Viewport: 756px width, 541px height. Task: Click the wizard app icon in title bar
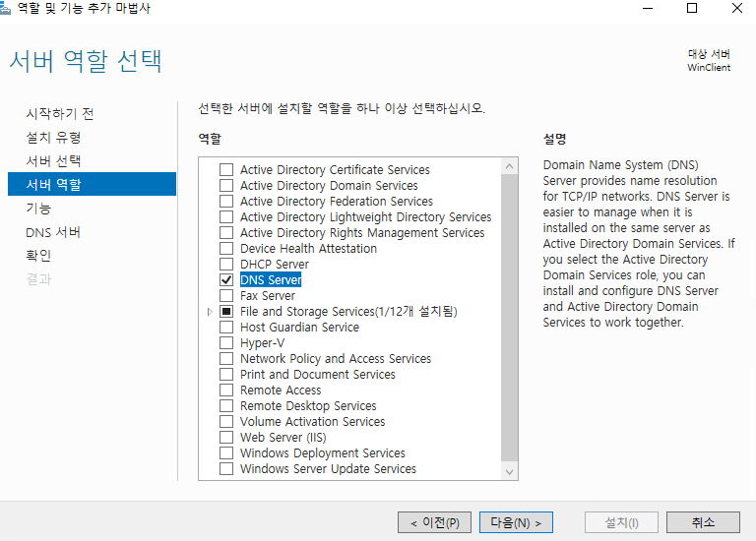coord(5,8)
